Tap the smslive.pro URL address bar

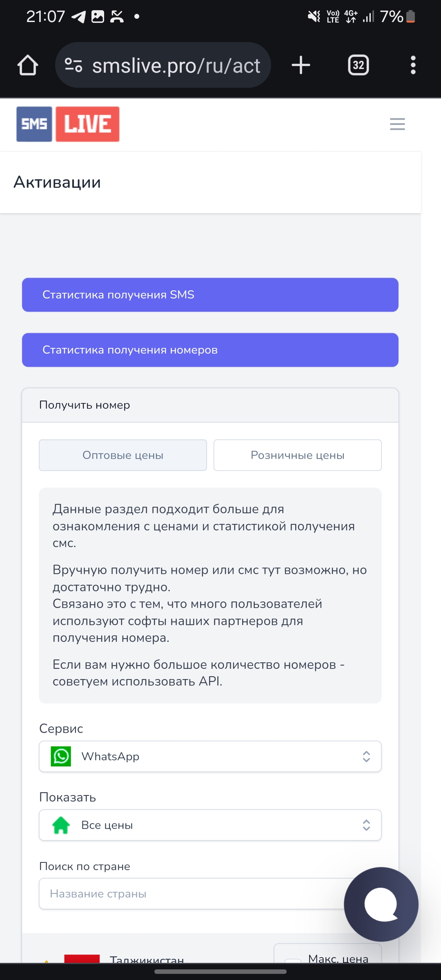[163, 65]
